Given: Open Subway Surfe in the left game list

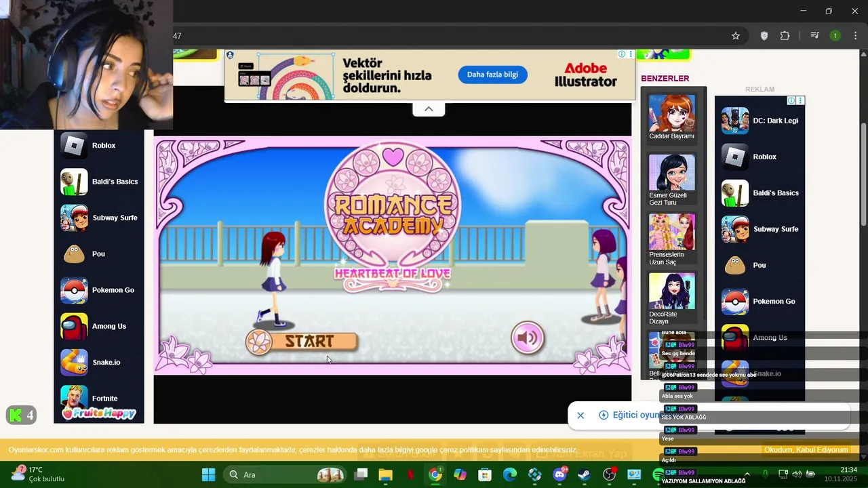Looking at the screenshot, I should click(99, 218).
